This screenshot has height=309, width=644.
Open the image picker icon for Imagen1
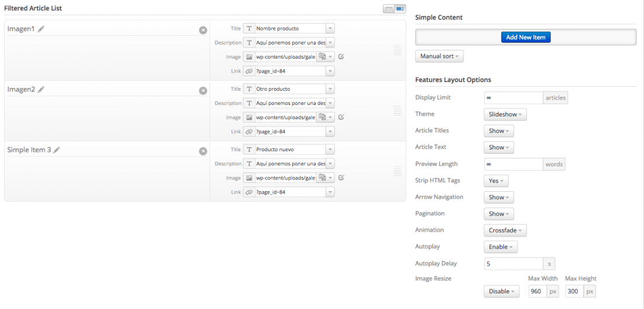click(x=322, y=57)
